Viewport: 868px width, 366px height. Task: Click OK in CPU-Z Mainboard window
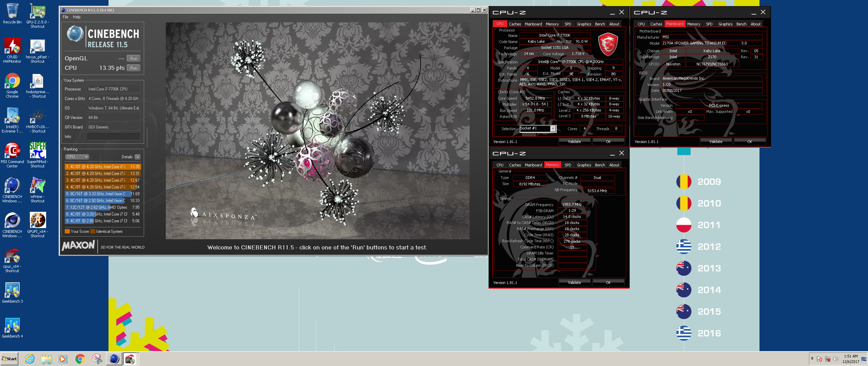(750, 142)
